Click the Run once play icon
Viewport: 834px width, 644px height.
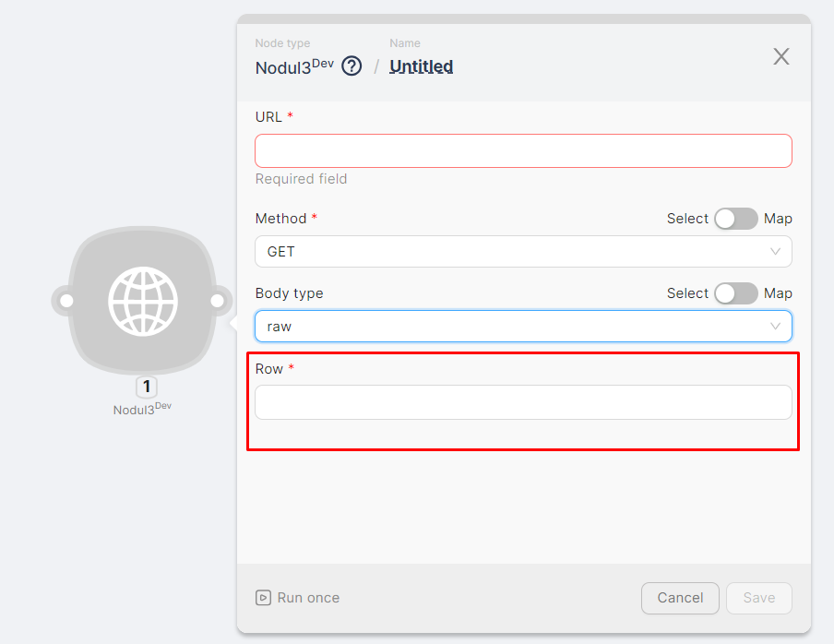click(x=264, y=598)
